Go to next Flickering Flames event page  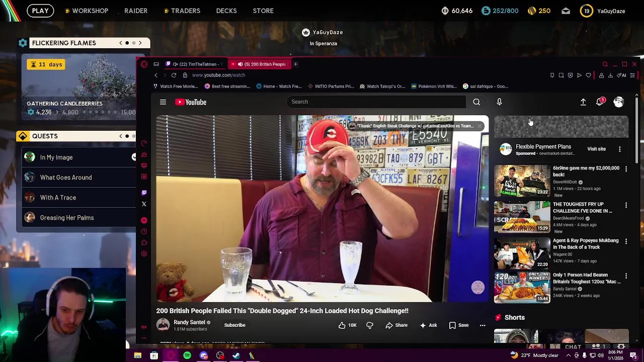(x=140, y=43)
